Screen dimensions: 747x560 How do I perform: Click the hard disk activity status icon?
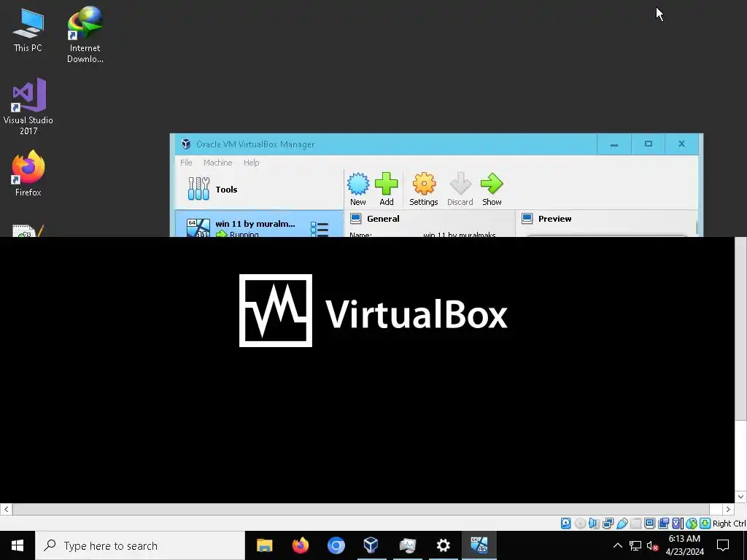565,524
